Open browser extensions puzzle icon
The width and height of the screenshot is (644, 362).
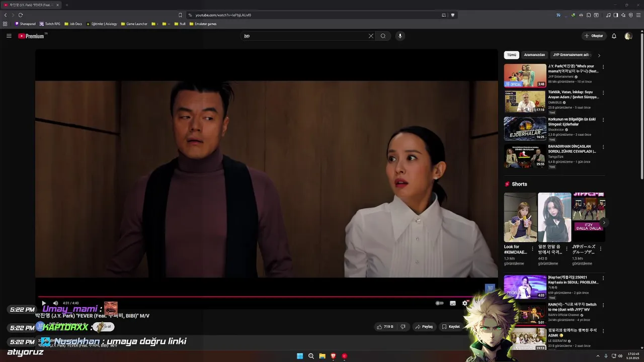click(x=589, y=15)
